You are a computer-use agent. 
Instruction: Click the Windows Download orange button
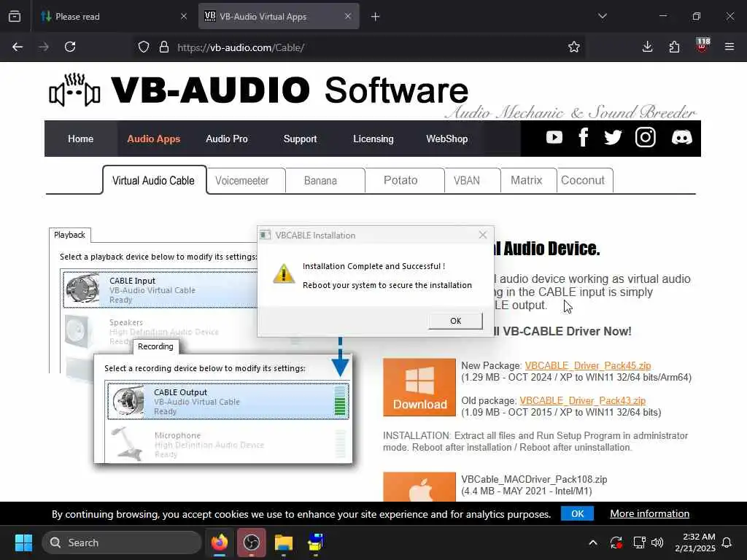(x=419, y=387)
